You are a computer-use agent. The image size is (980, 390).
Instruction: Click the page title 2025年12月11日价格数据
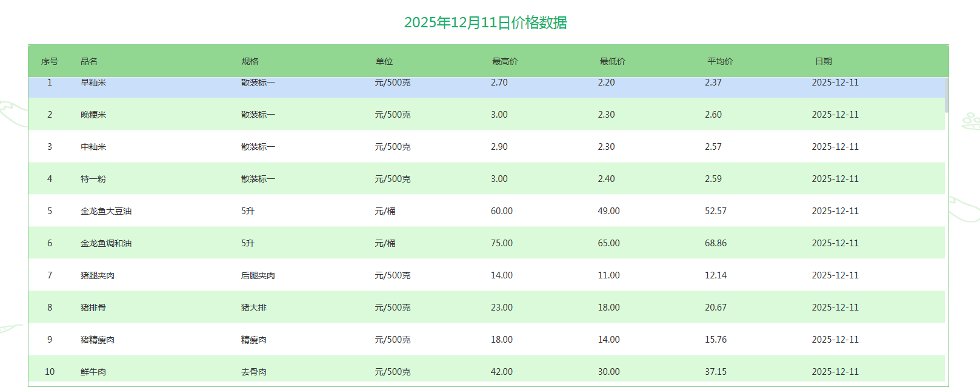(485, 22)
